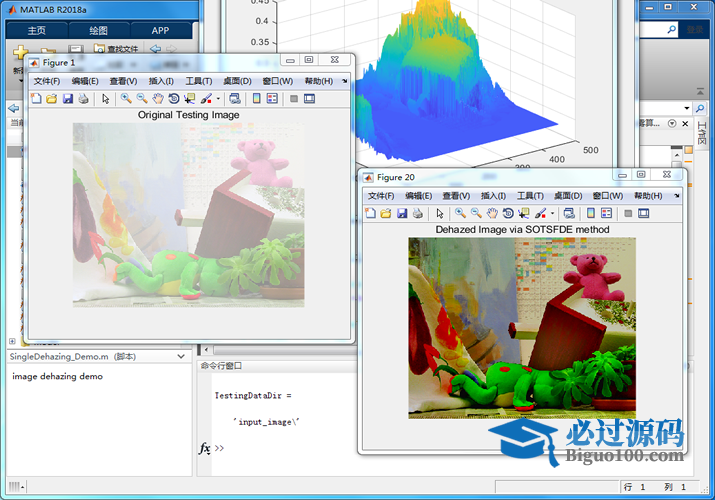Select Data Cursor tool in Figure 20
715x500 pixels.
523,213
